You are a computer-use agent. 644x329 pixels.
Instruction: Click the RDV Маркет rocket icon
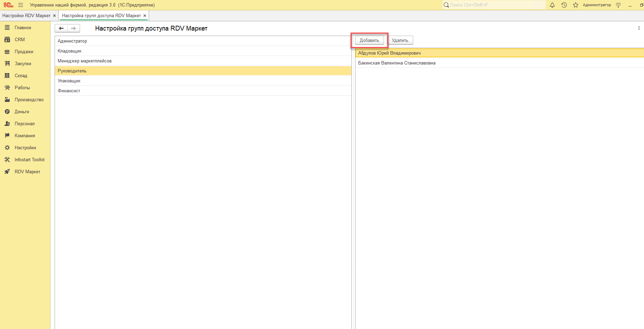point(7,172)
